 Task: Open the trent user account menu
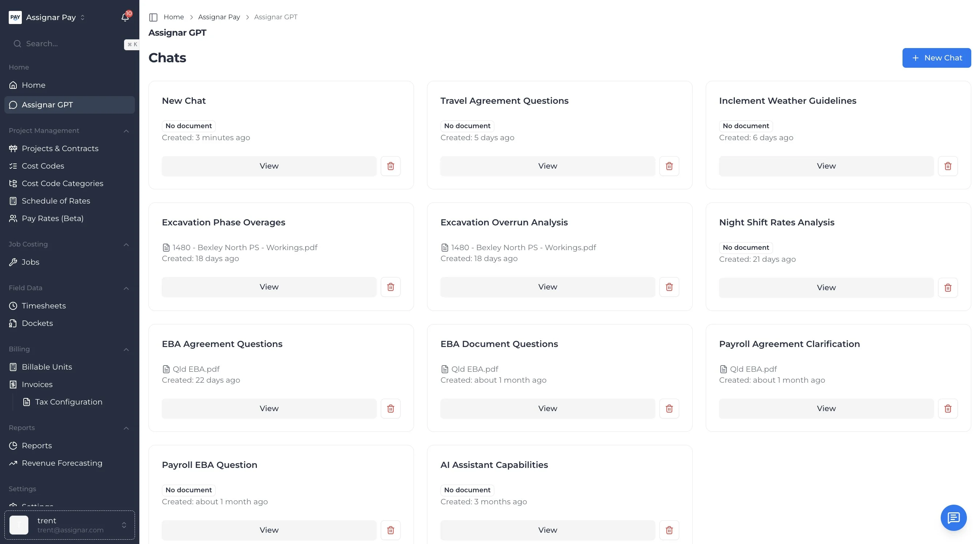click(x=69, y=525)
